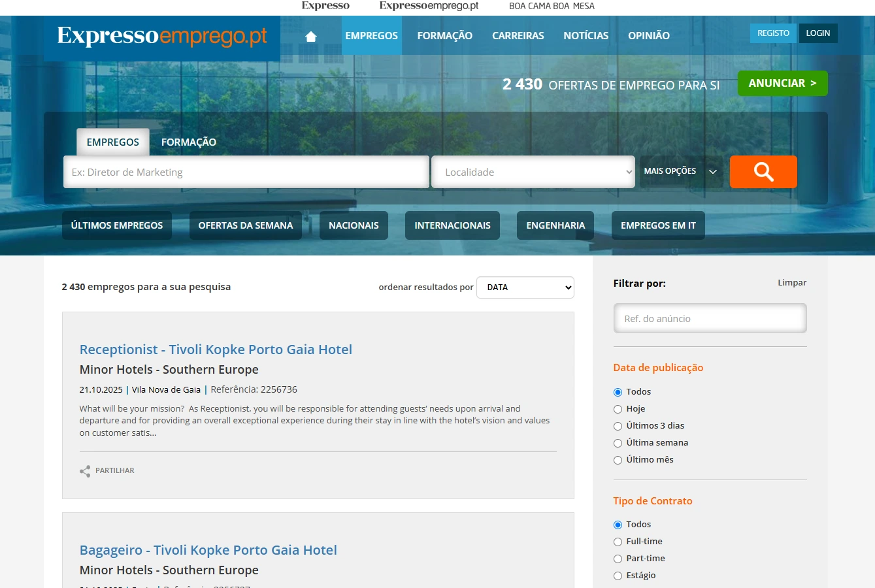
Task: Expand 'Mais opções' search options
Action: [680, 171]
